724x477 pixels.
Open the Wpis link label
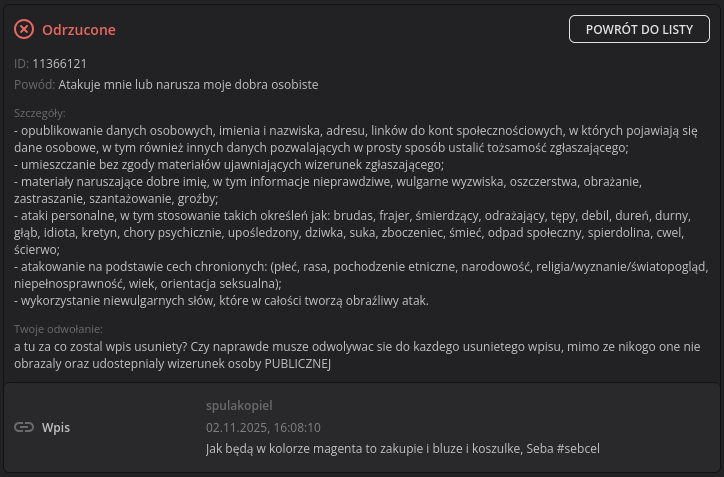(56, 427)
